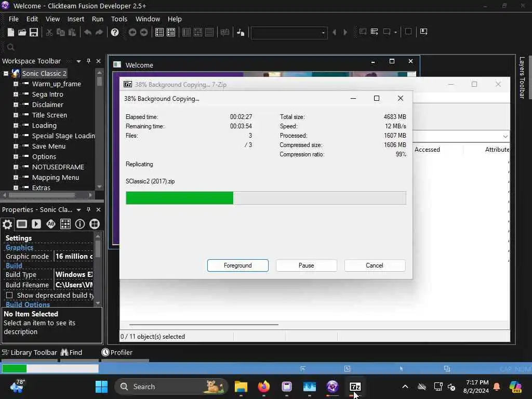
Task: Click the Foreground button
Action: point(238,265)
